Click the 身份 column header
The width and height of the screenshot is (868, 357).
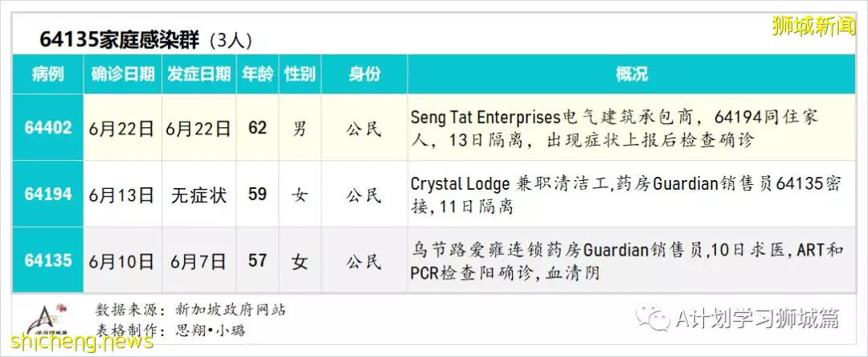(364, 74)
